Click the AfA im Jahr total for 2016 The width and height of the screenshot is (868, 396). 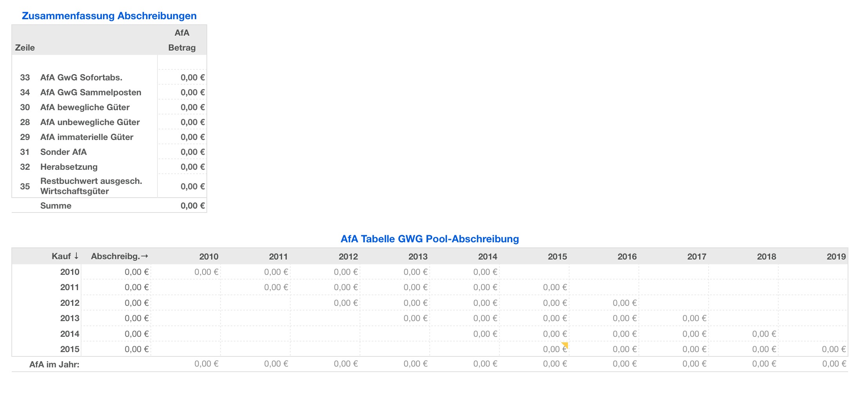(624, 364)
